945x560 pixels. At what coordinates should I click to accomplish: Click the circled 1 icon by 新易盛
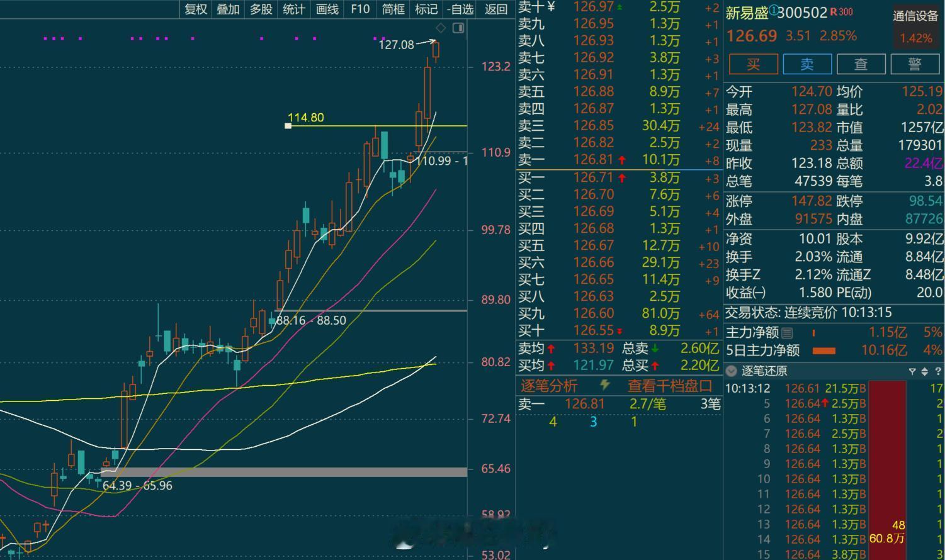point(774,11)
